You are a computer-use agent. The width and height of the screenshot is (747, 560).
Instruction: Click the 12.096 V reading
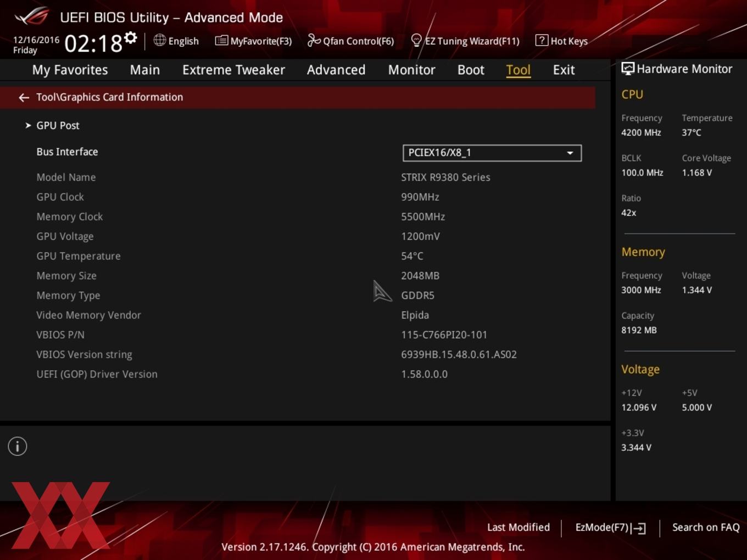coord(639,408)
